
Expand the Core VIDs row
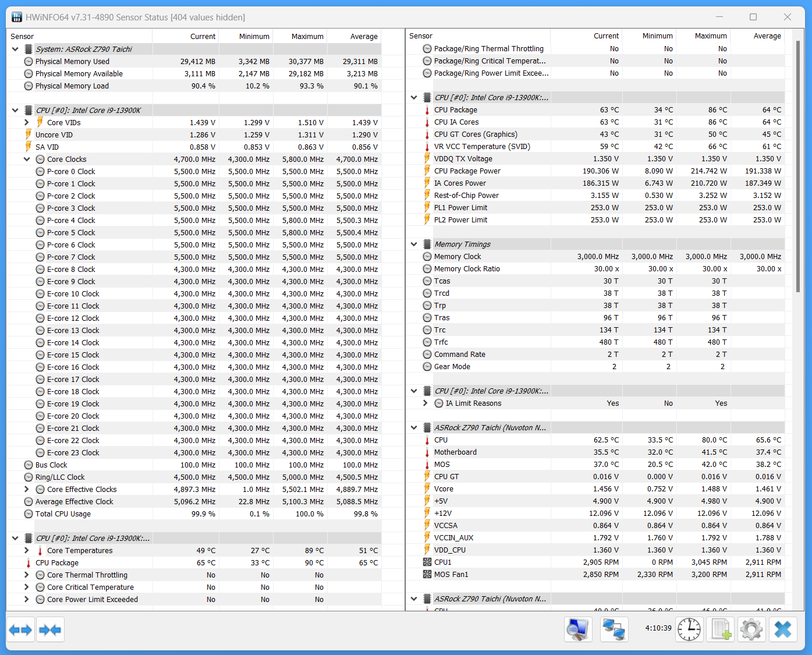[x=27, y=123]
